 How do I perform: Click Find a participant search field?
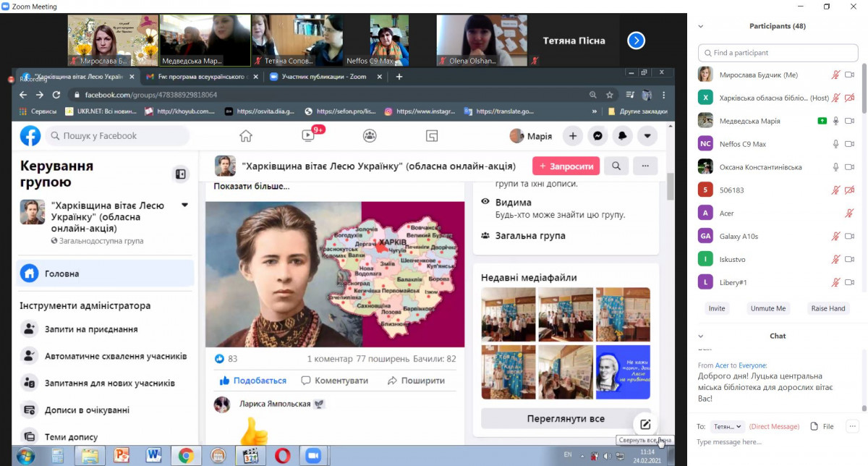pos(777,53)
